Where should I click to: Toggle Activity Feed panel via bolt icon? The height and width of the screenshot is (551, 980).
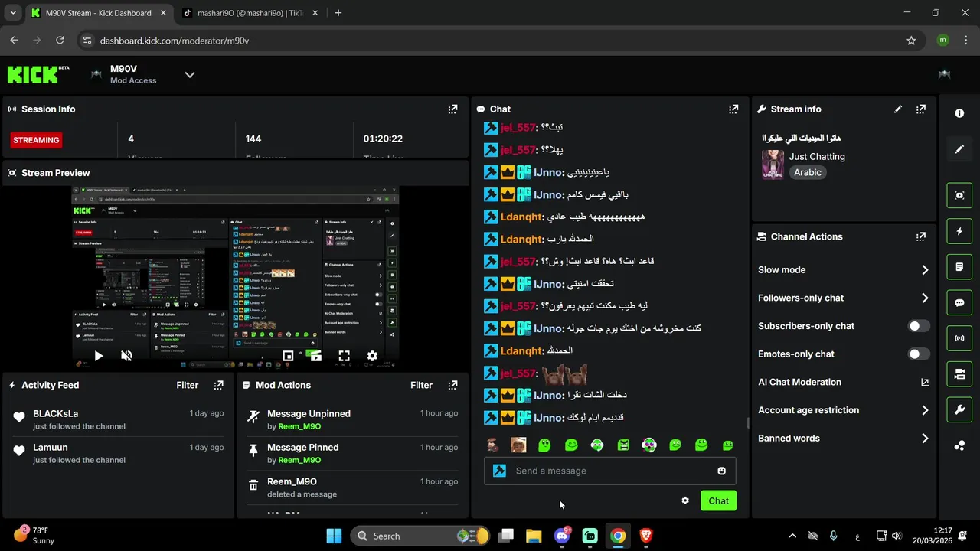(959, 231)
